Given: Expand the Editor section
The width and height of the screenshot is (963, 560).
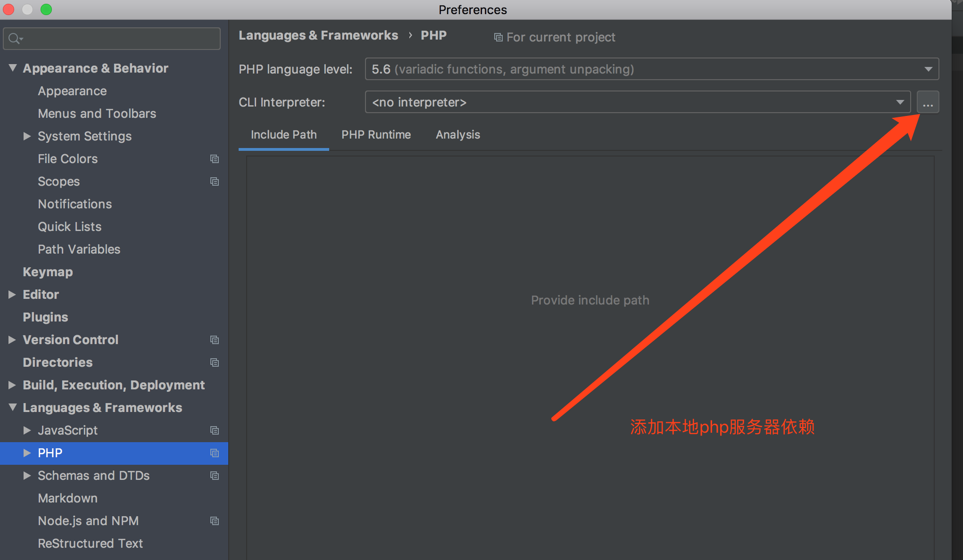Looking at the screenshot, I should [12, 295].
